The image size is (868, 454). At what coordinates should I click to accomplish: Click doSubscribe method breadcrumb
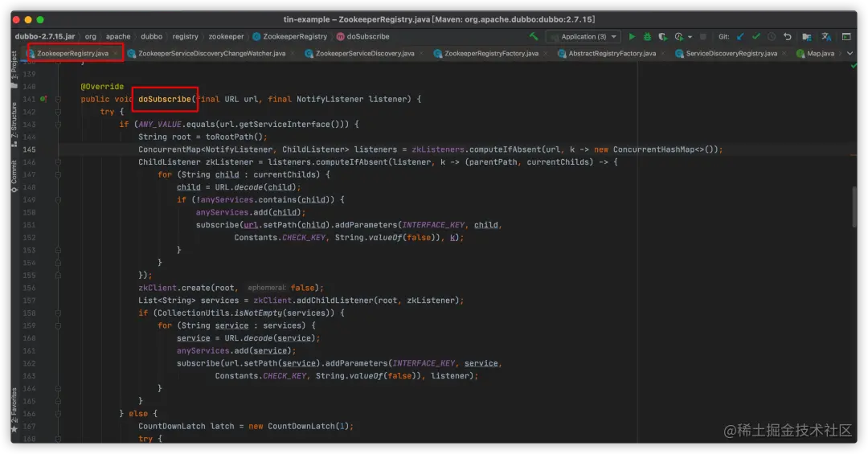(x=363, y=36)
